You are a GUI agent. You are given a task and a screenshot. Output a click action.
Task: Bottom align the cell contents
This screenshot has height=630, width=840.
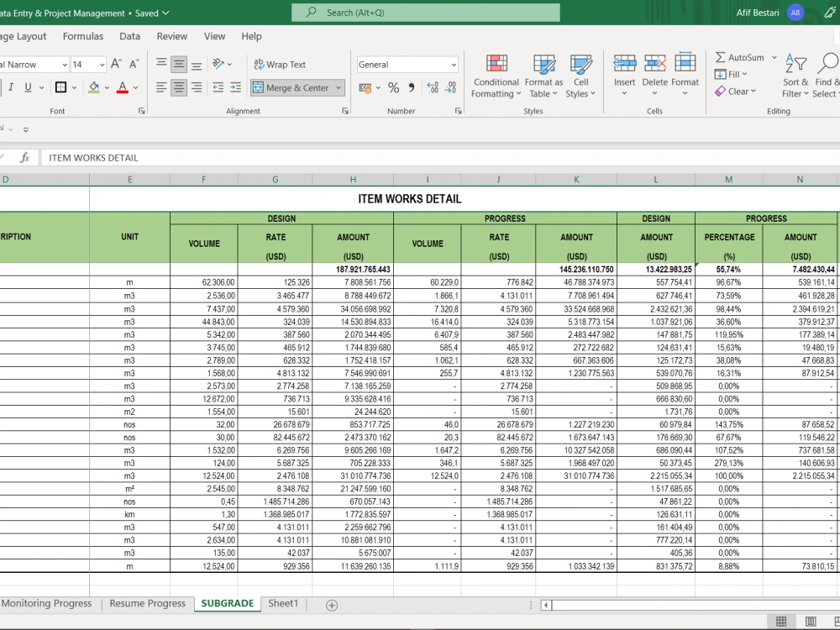coord(197,65)
